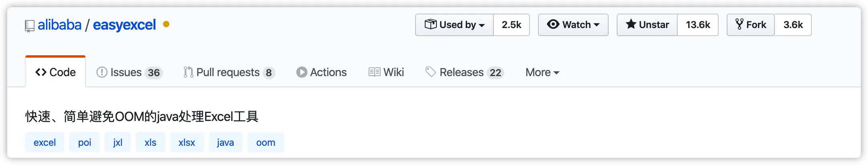Click the Actions play icon
868x165 pixels.
tap(302, 72)
